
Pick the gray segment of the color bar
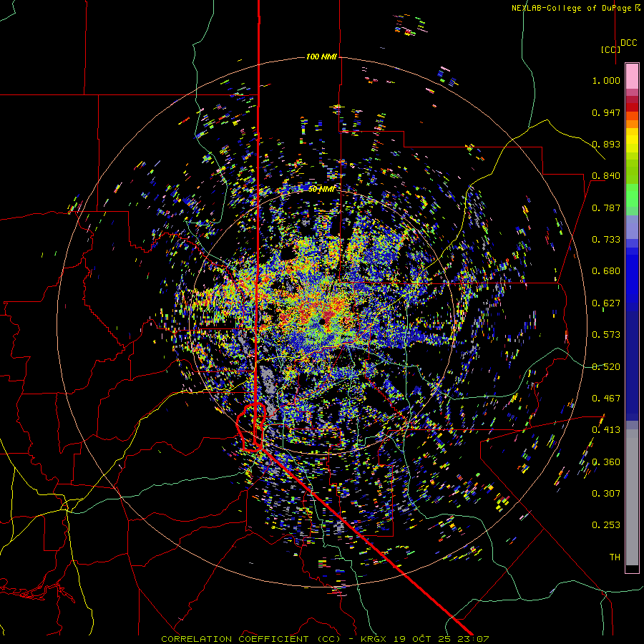click(x=632, y=497)
